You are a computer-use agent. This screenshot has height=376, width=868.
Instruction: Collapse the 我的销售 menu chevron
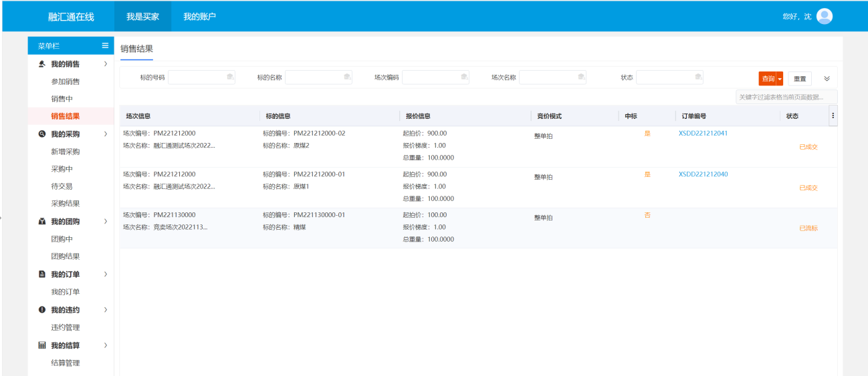(105, 64)
